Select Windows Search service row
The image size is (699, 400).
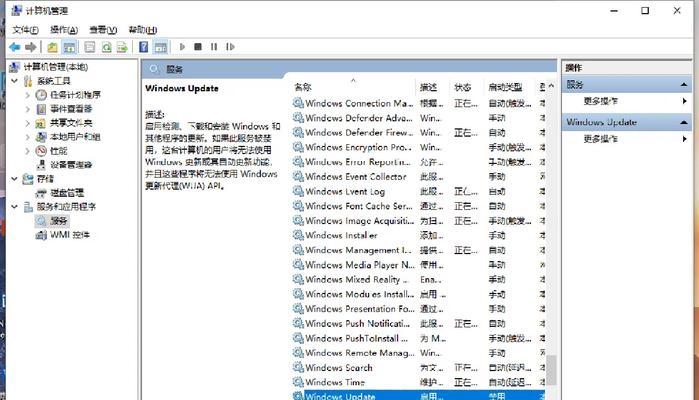click(418, 368)
